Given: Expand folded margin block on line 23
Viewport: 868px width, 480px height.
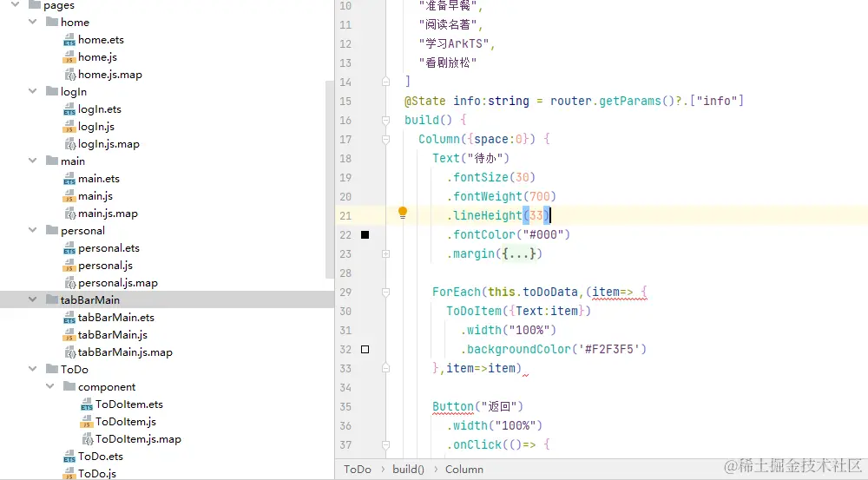Looking at the screenshot, I should pyautogui.click(x=386, y=253).
